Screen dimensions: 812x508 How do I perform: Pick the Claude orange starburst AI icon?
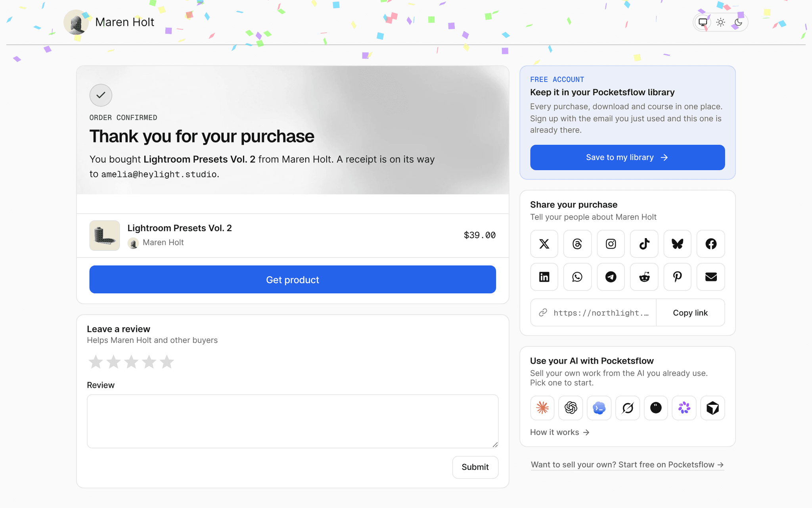coord(542,408)
